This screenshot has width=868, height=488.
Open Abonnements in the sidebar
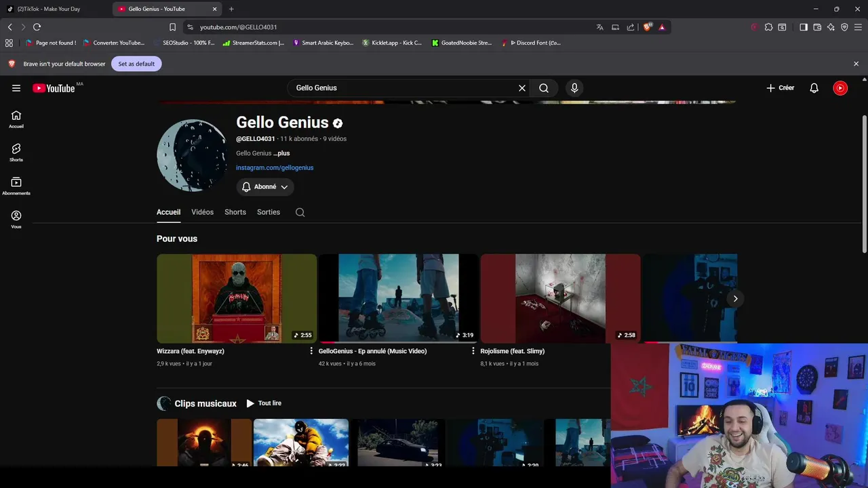[x=16, y=186]
